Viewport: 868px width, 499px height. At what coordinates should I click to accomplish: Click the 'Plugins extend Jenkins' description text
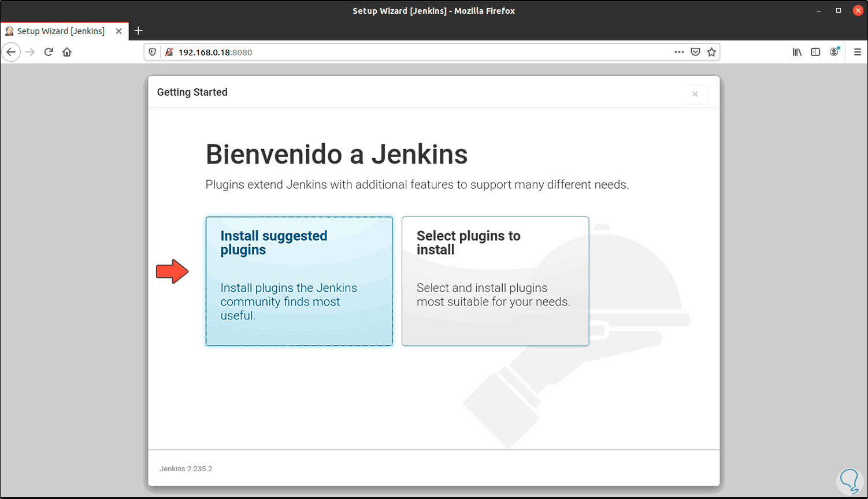[417, 185]
